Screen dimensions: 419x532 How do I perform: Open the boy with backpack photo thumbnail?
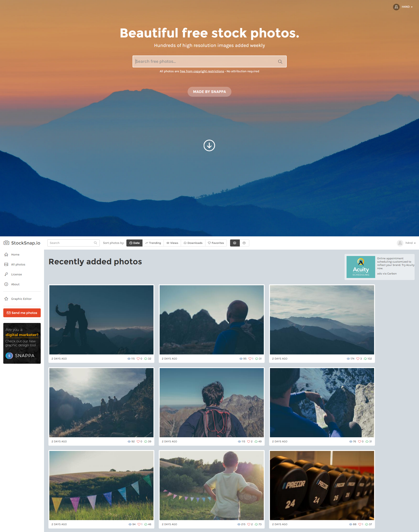211,402
